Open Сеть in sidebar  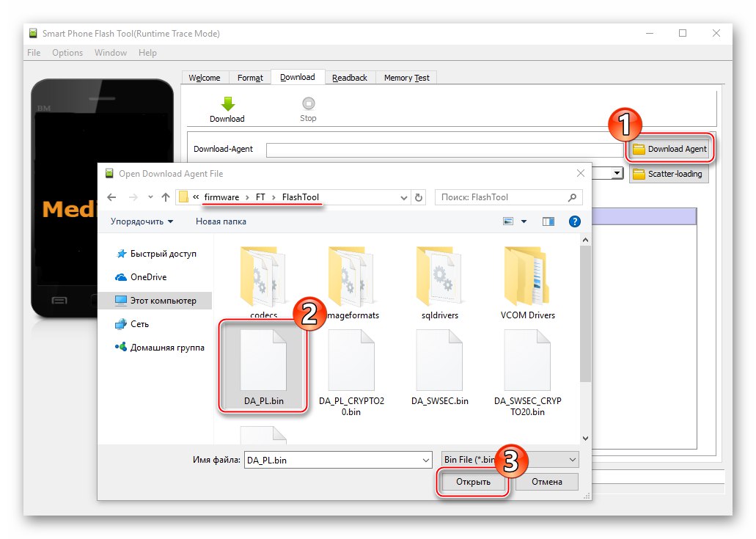coord(132,324)
